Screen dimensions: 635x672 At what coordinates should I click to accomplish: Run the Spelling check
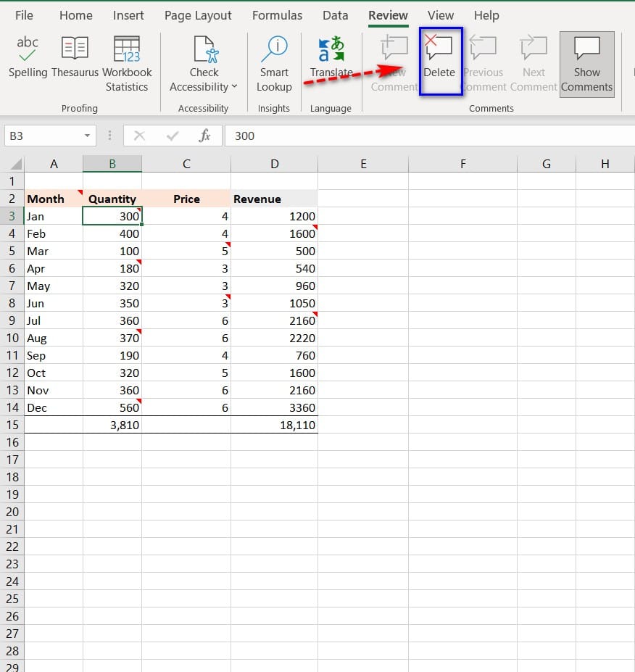pyautogui.click(x=28, y=57)
